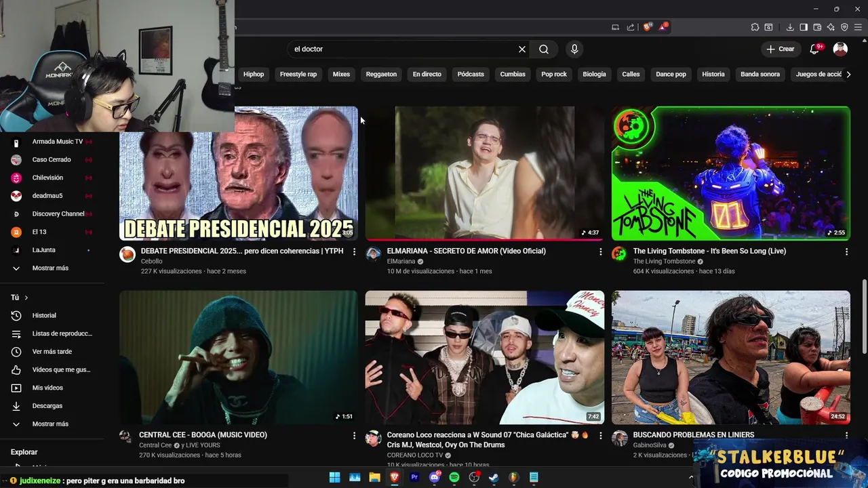Expand the Tú section chevron
868x488 pixels.
(x=26, y=298)
